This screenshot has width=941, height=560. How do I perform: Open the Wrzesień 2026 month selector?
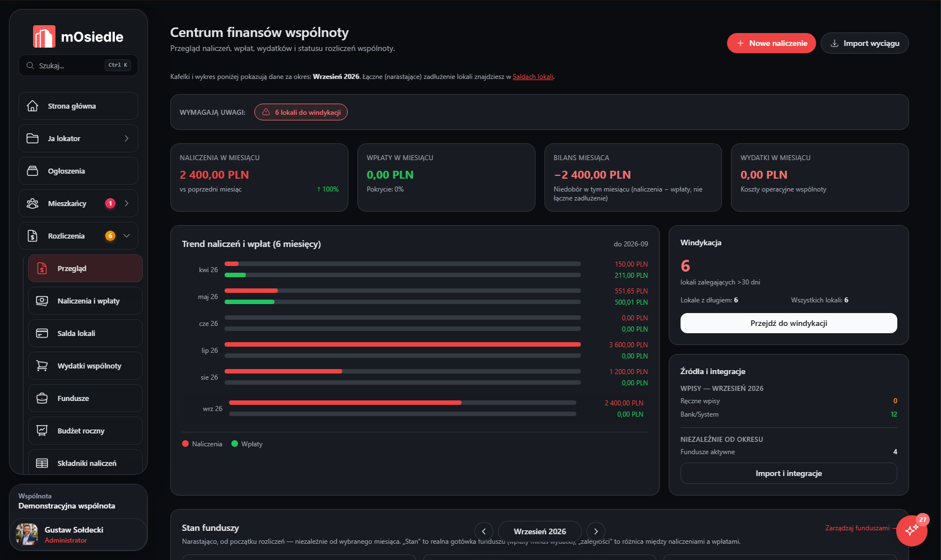540,531
